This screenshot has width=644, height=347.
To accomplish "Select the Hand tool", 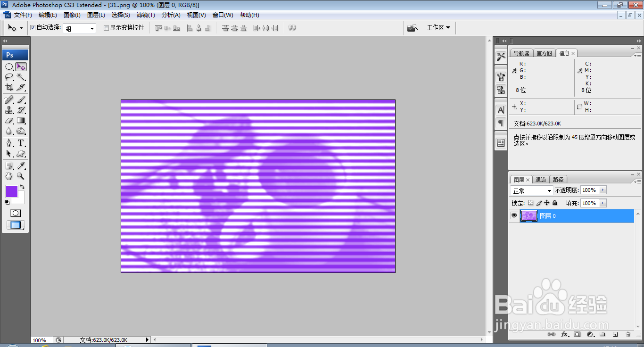I will [9, 176].
